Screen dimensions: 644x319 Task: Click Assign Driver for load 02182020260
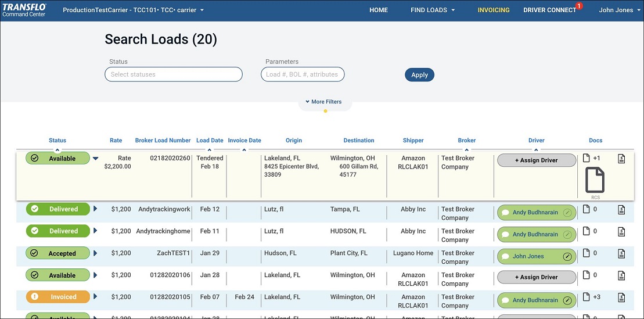click(x=536, y=160)
